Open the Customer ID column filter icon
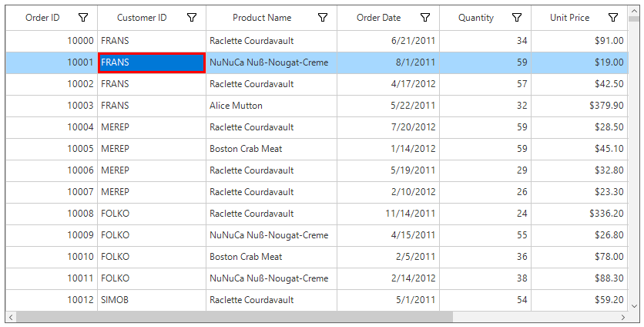Viewport: 644px width, 327px height. click(x=192, y=17)
